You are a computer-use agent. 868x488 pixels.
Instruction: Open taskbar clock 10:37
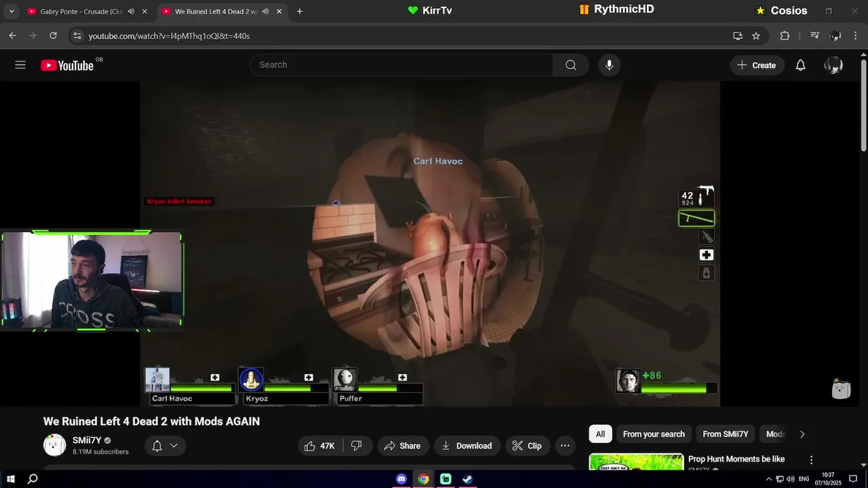828,479
